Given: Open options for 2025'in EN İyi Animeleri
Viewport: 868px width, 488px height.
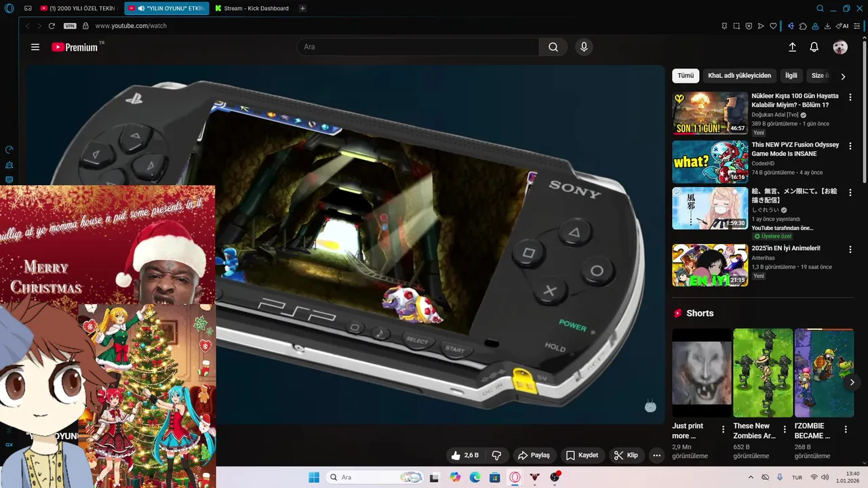Looking at the screenshot, I should coord(850,249).
